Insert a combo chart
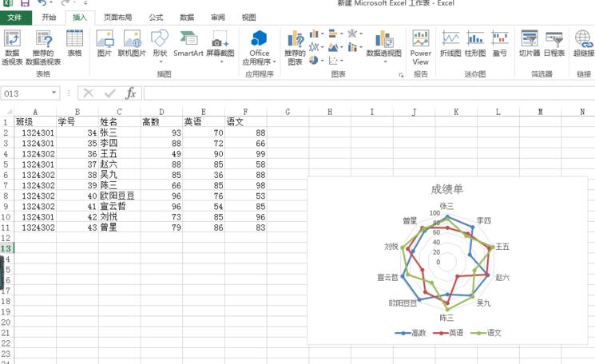Image resolution: width=595 pixels, height=364 pixels. (355, 47)
